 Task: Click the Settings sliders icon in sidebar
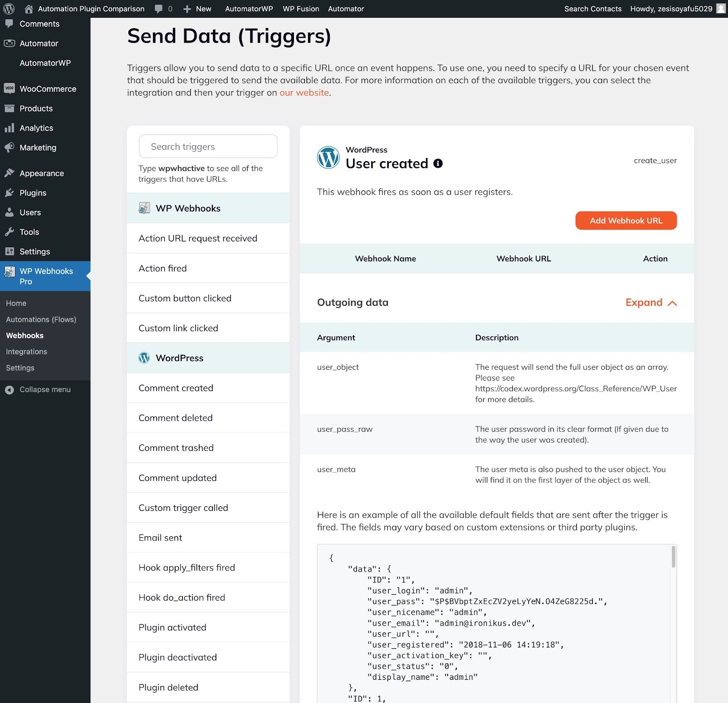pos(9,251)
